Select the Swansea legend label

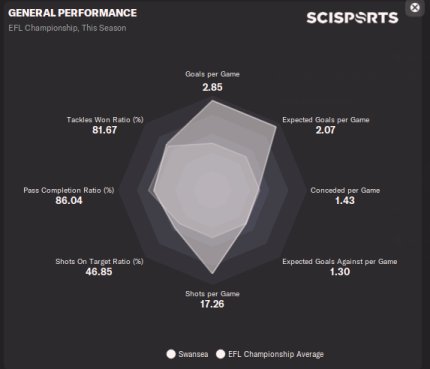(193, 354)
